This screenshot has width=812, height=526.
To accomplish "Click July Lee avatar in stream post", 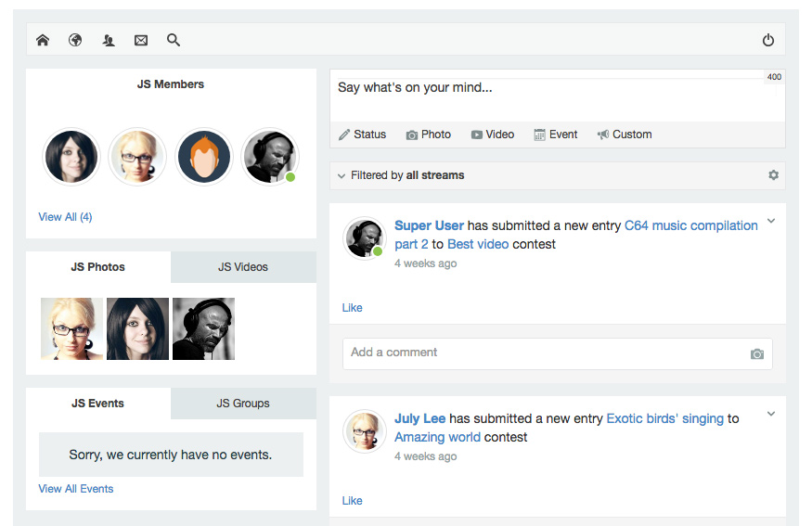I will coord(365,431).
